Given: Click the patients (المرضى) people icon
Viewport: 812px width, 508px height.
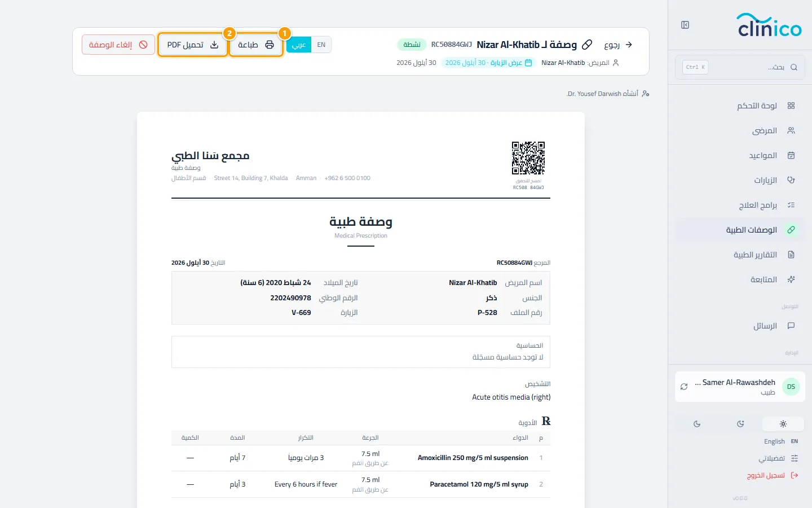Looking at the screenshot, I should click(791, 130).
